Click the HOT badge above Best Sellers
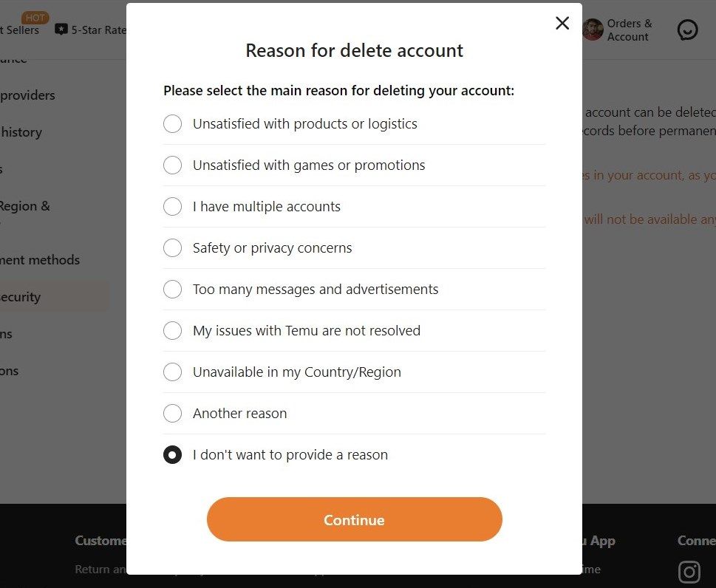 point(34,17)
